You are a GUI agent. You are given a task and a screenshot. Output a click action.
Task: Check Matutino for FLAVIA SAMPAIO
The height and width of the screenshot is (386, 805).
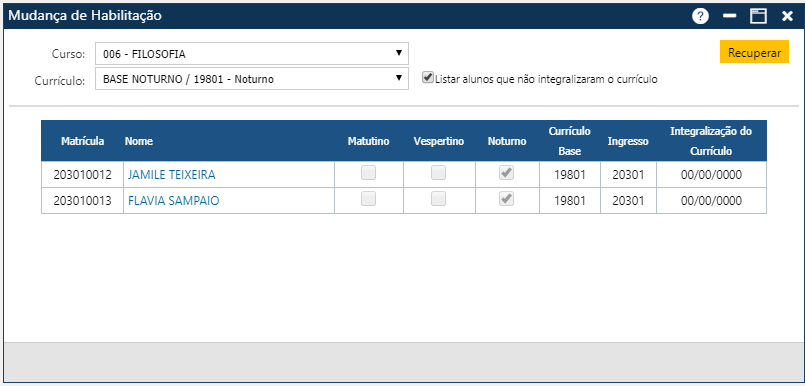click(368, 199)
